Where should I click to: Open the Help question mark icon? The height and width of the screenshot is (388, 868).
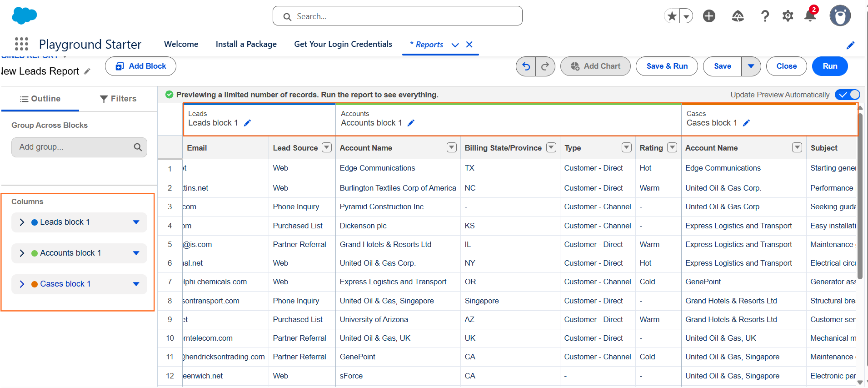point(765,16)
